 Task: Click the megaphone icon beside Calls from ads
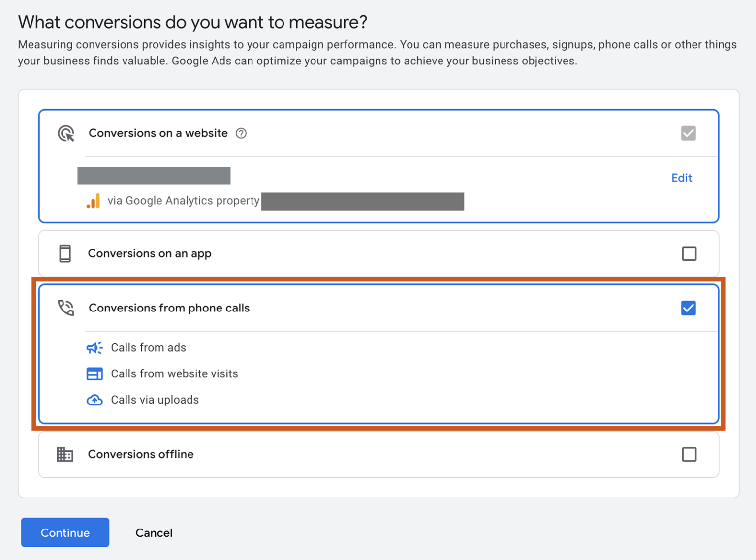94,348
